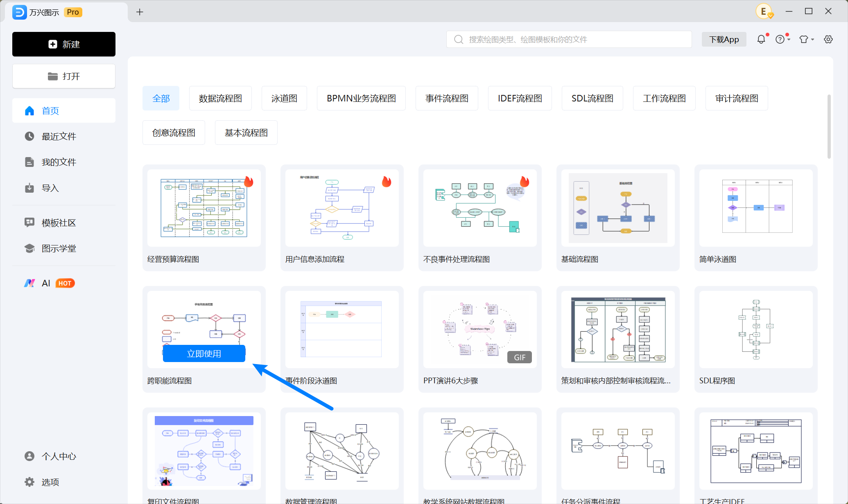Open Personal Center (个人中心) in sidebar
848x504 pixels.
click(x=64, y=456)
